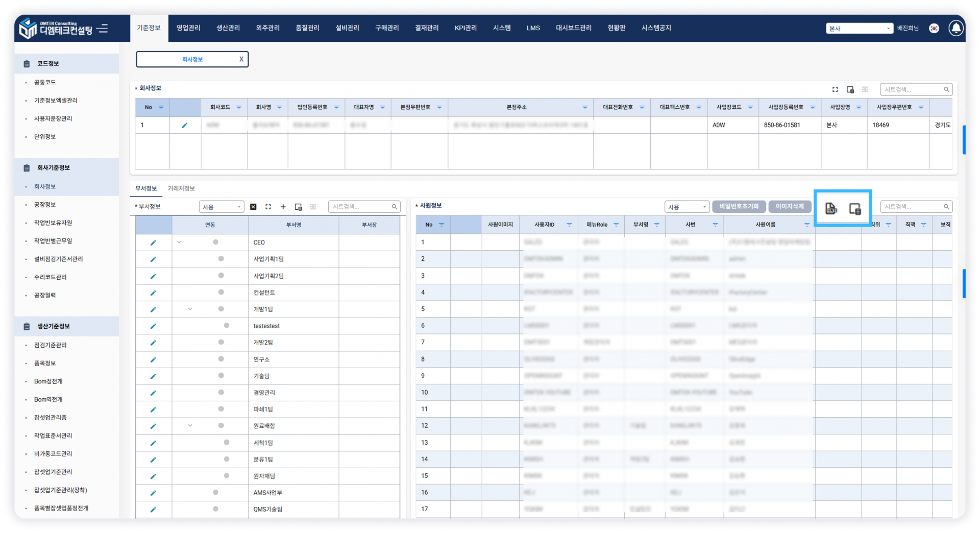The height and width of the screenshot is (533, 980).
Task: Click the 회사정보 grid vertical scrollbar
Action: [964, 139]
